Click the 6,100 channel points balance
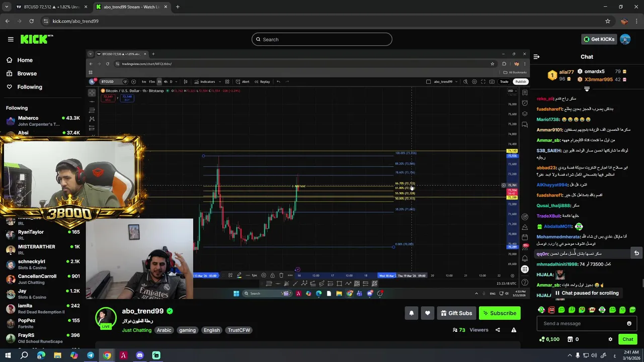This screenshot has width=644, height=362. [x=549, y=339]
